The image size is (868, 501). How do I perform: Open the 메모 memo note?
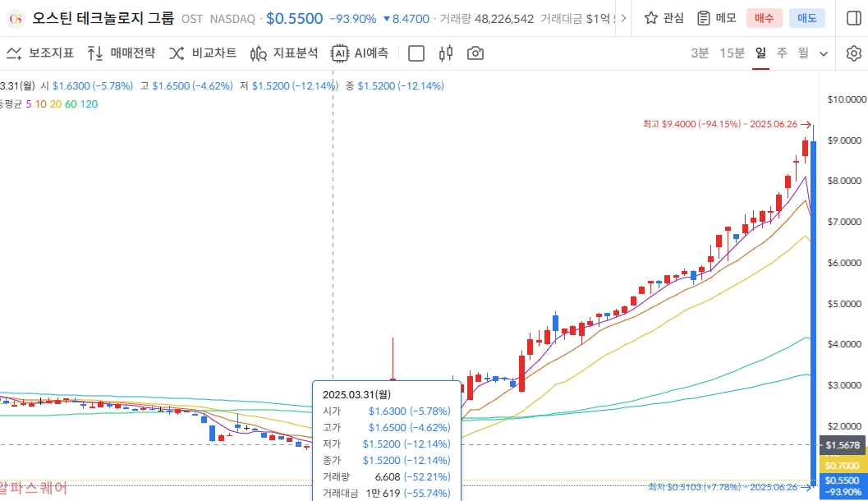(716, 18)
